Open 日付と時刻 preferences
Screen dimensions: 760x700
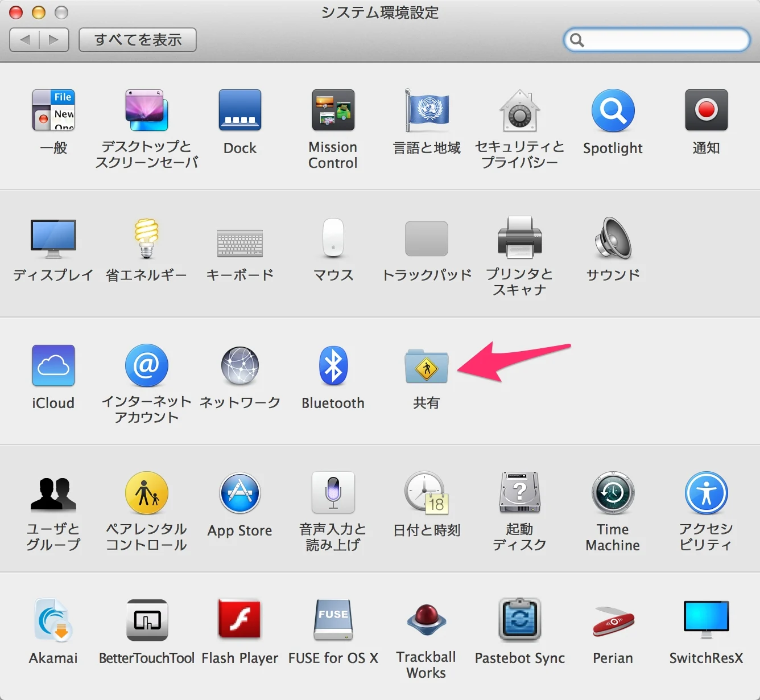pos(427,493)
